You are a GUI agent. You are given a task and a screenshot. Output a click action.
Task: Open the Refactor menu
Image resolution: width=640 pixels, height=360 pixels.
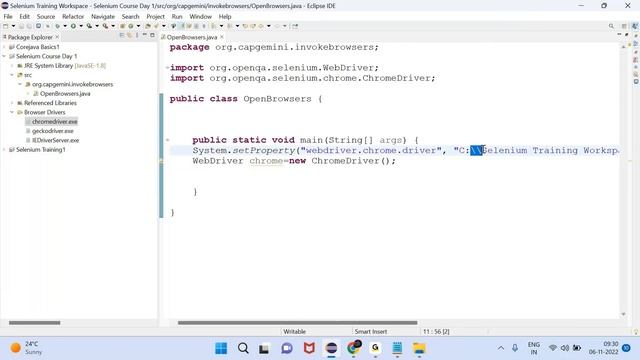tap(73, 16)
